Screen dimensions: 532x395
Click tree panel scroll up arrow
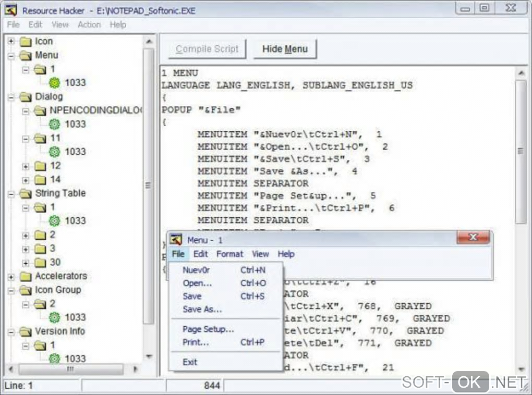149,41
